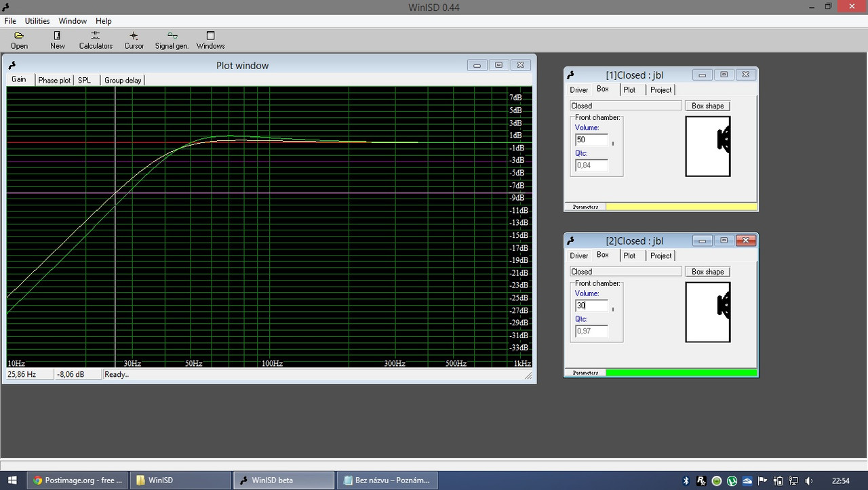The height and width of the screenshot is (490, 868).
Task: Open the Calculators tool
Action: click(x=96, y=40)
